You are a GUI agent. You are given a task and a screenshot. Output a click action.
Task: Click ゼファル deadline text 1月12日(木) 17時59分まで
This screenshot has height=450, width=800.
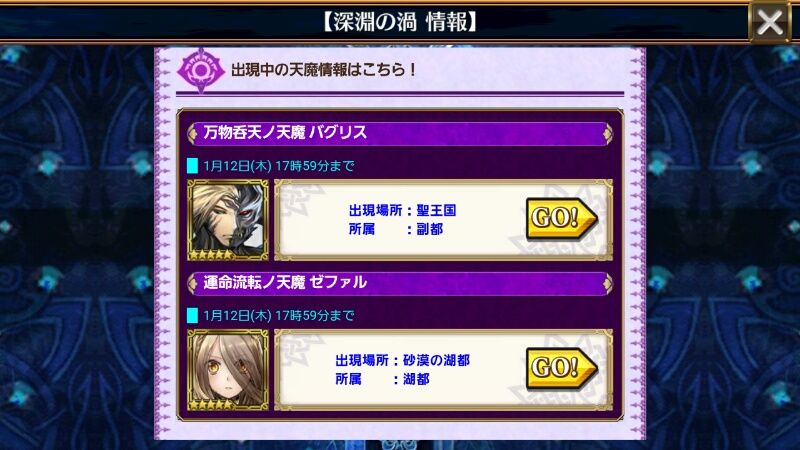[279, 315]
